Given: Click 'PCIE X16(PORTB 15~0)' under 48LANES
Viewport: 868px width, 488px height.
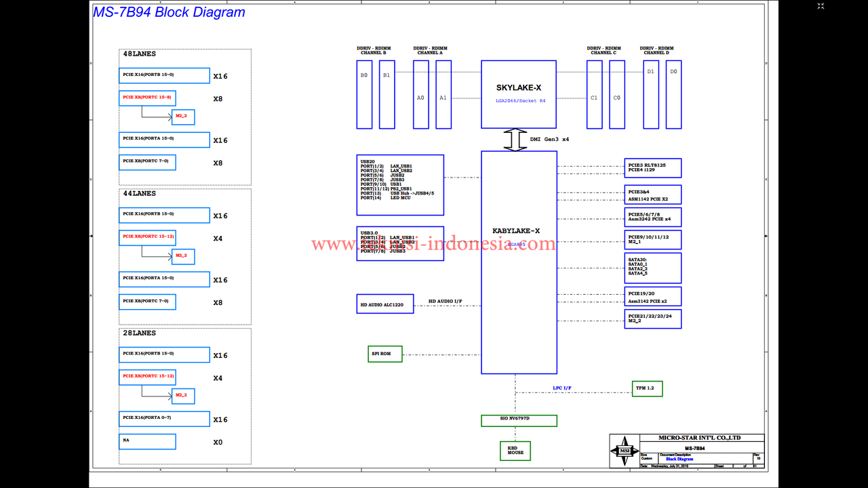Looking at the screenshot, I should tap(164, 75).
